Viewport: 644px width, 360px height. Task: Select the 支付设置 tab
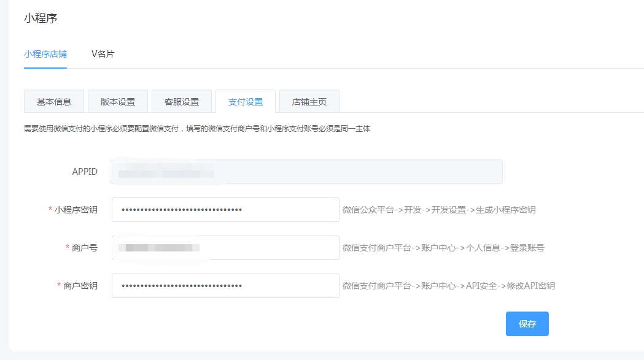pyautogui.click(x=246, y=102)
